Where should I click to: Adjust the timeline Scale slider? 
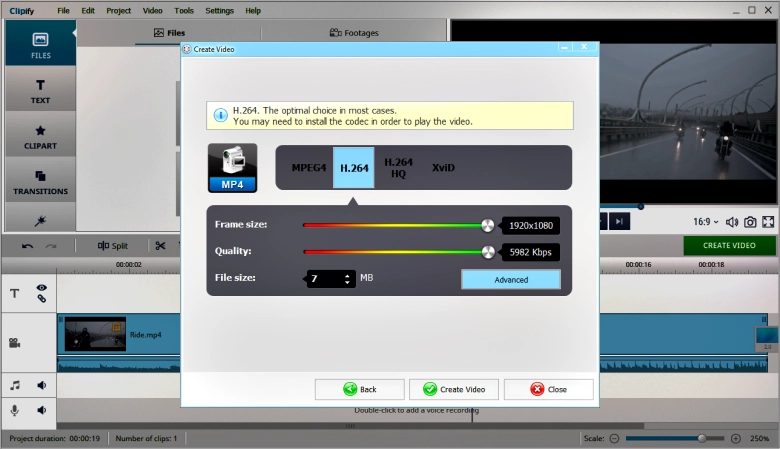click(x=702, y=439)
